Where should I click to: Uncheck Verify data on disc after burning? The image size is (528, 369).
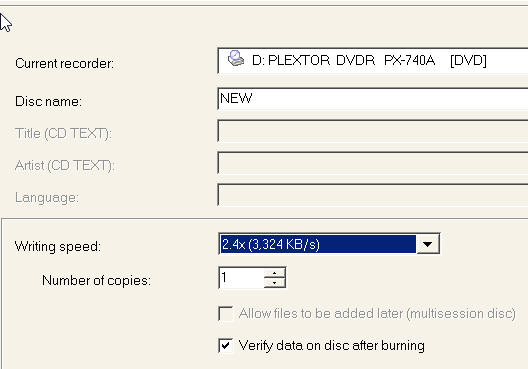pyautogui.click(x=225, y=345)
